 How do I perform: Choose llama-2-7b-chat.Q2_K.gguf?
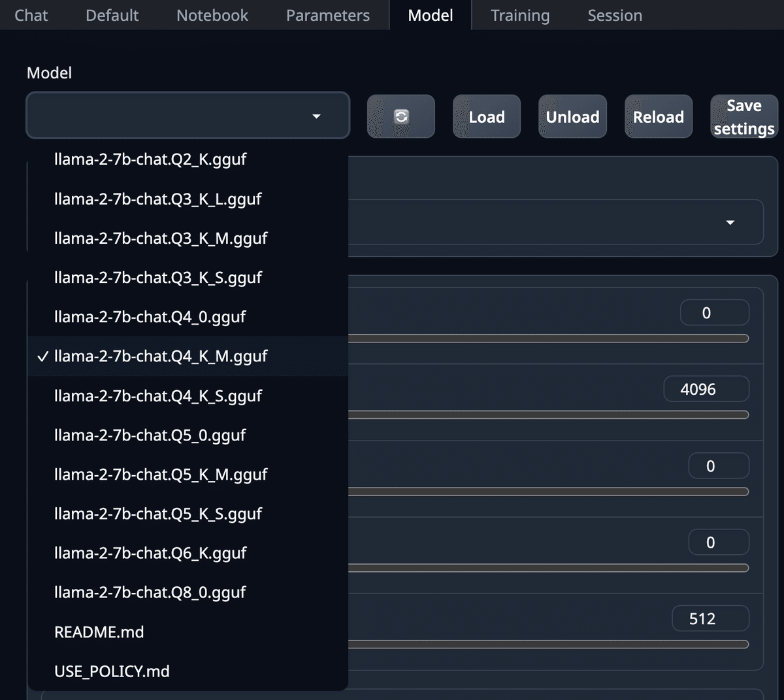(x=188, y=159)
